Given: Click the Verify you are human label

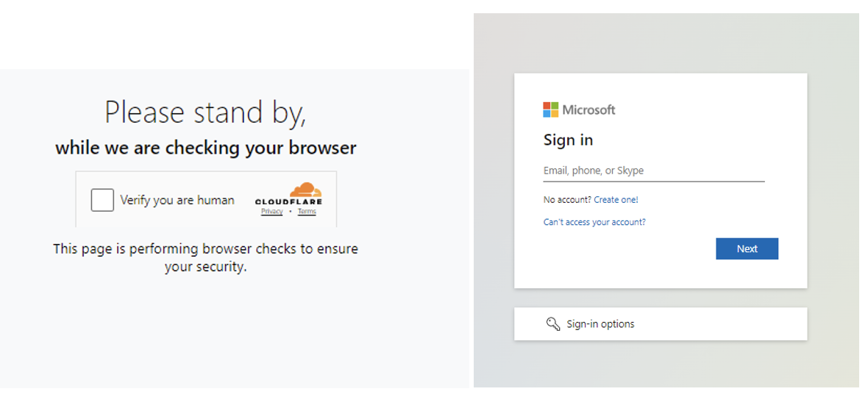Looking at the screenshot, I should pos(177,200).
